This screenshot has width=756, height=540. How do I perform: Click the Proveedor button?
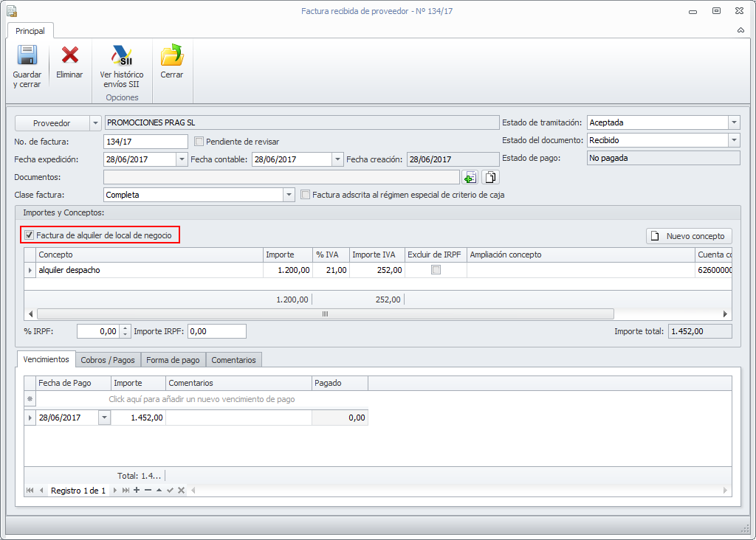(52, 123)
